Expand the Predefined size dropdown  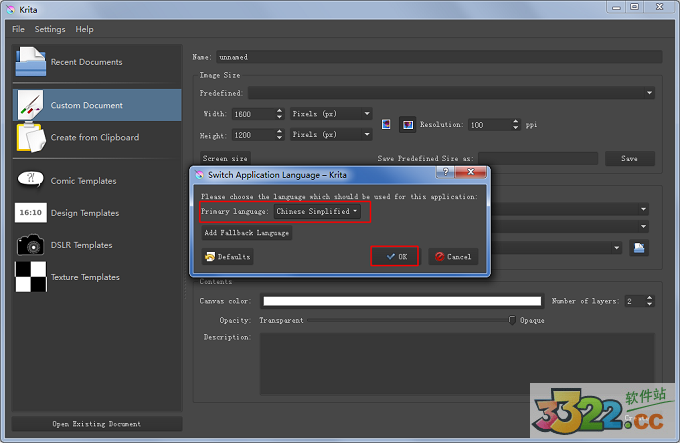[x=451, y=93]
